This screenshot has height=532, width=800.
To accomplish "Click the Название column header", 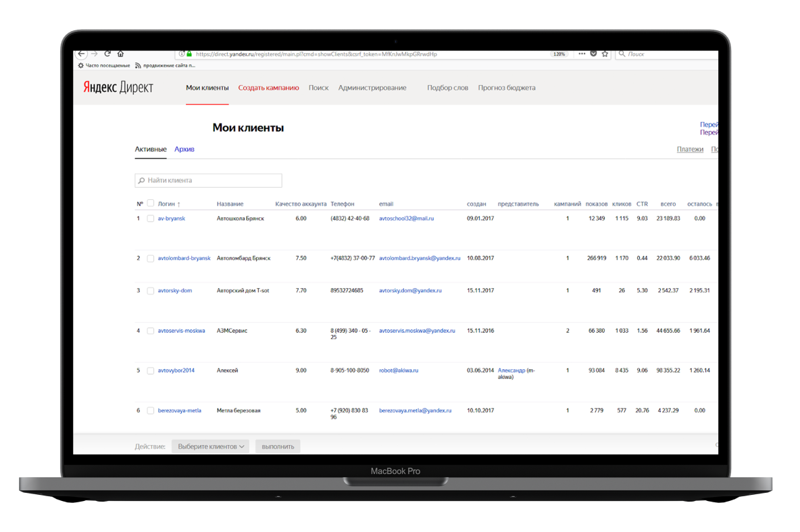I will click(230, 204).
